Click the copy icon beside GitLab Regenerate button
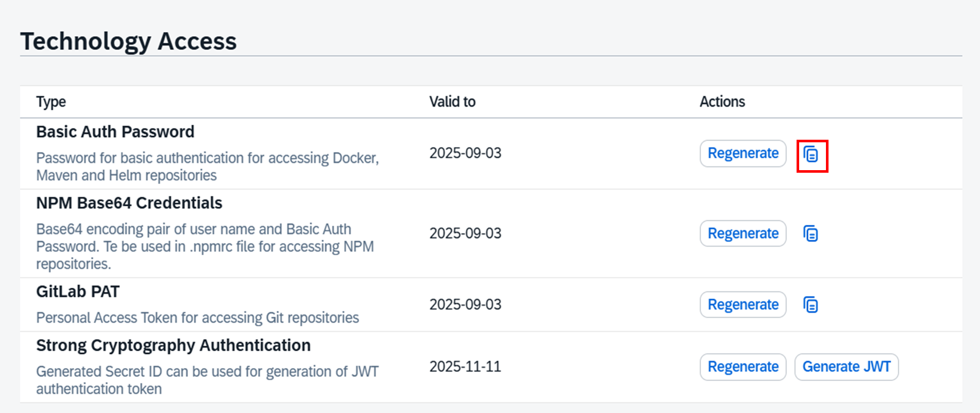Screen dimensions: 980x413 810,305
